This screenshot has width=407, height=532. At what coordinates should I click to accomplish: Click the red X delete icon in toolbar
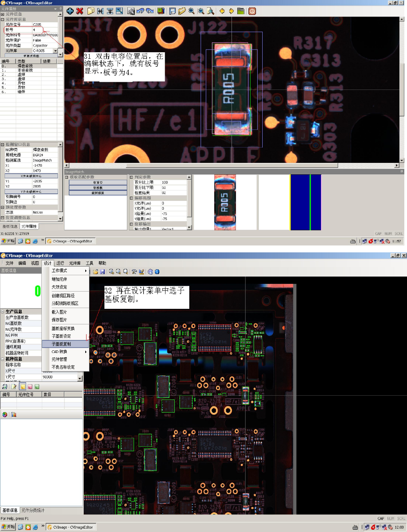79,11
